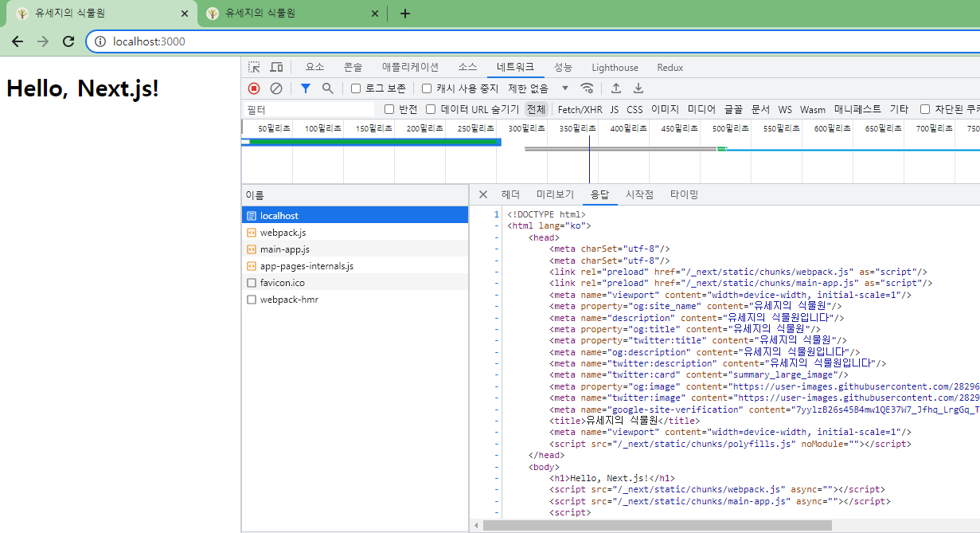Filter requests by 미디어 type
Viewport: 980px width, 533px height.
(x=701, y=109)
